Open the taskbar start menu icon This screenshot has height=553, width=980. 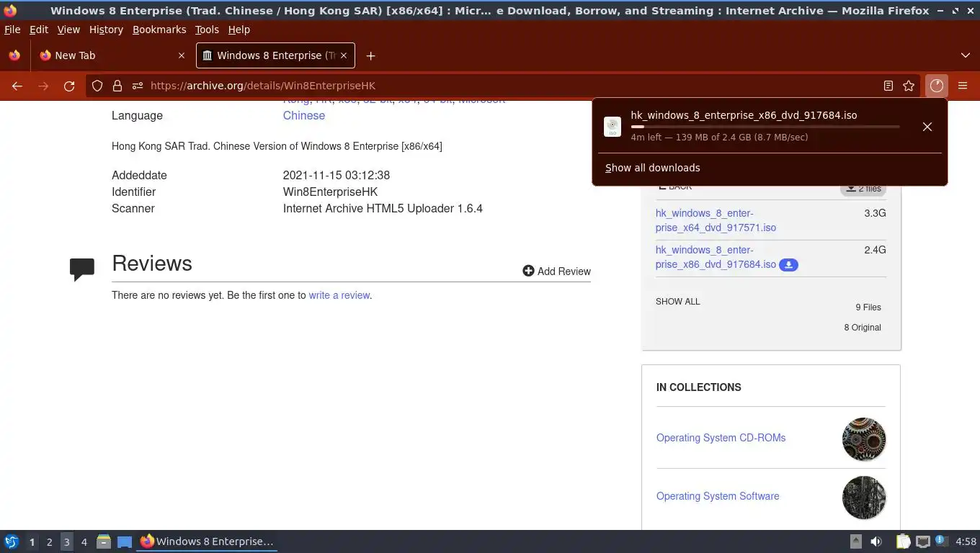[x=12, y=541]
